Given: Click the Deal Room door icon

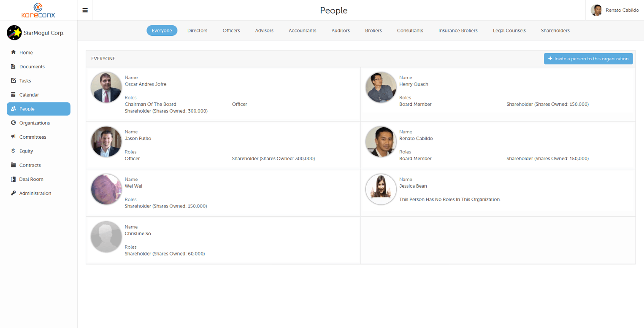Looking at the screenshot, I should pos(14,179).
